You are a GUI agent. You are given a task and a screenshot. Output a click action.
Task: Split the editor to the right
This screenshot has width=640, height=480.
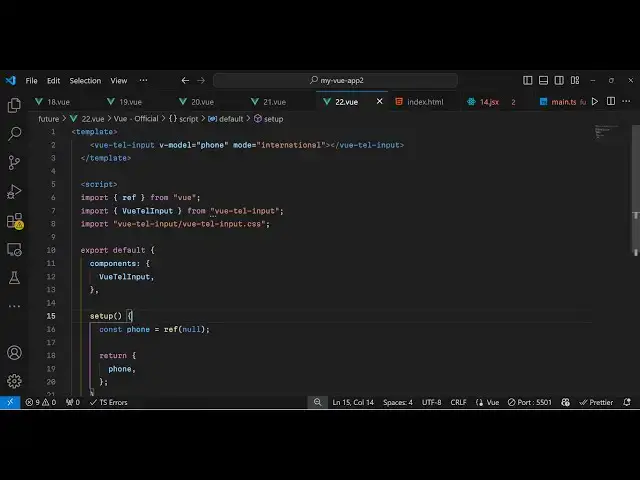(611, 101)
